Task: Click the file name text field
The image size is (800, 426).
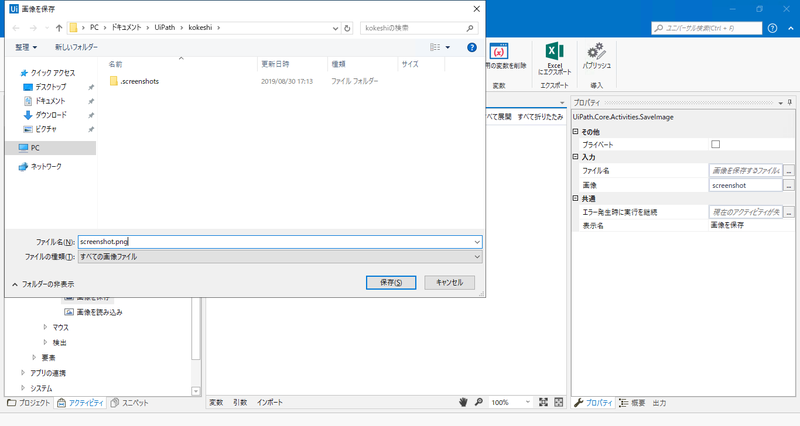Action: click(x=275, y=242)
